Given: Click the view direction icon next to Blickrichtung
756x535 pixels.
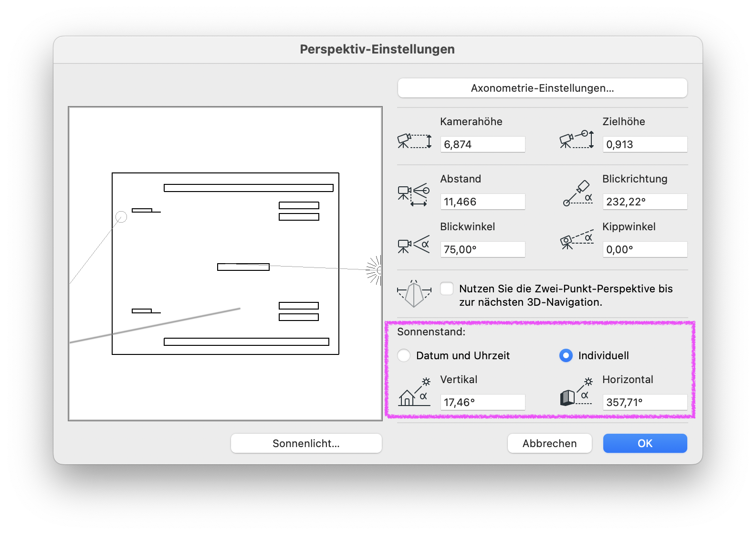Looking at the screenshot, I should (x=577, y=193).
